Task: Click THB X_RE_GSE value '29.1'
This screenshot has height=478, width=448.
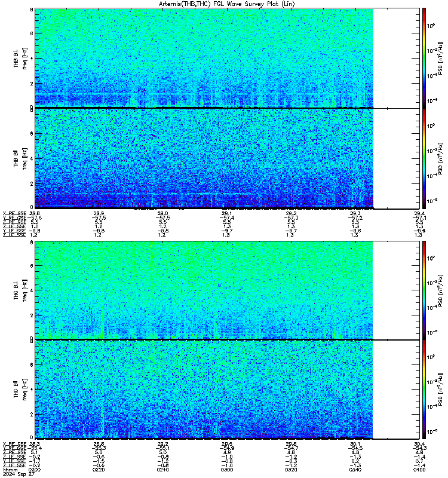Action: 227,213
